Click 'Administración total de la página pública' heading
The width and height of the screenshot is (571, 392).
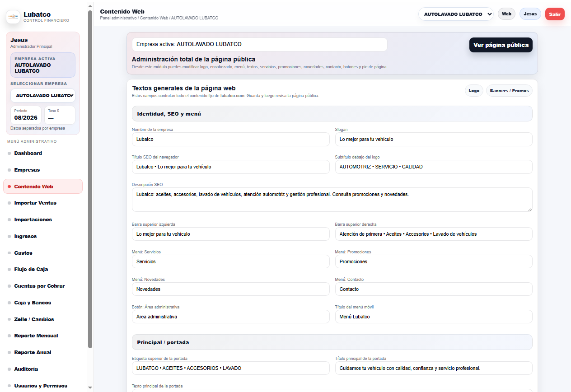(193, 59)
